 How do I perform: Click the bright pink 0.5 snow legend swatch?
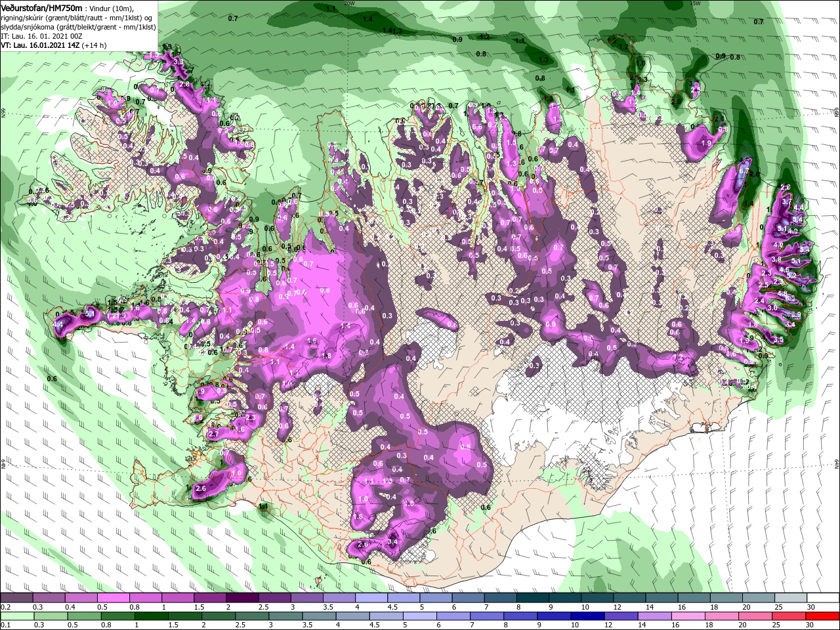[x=113, y=598]
